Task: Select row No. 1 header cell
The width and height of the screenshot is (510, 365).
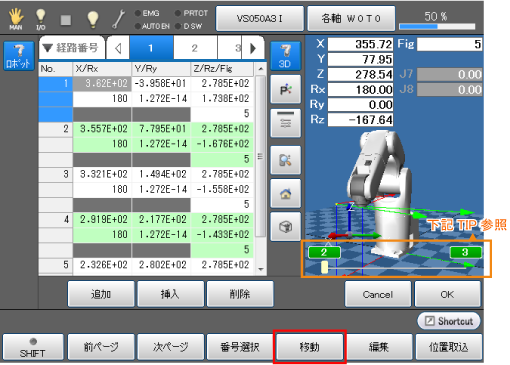Action: coord(56,83)
